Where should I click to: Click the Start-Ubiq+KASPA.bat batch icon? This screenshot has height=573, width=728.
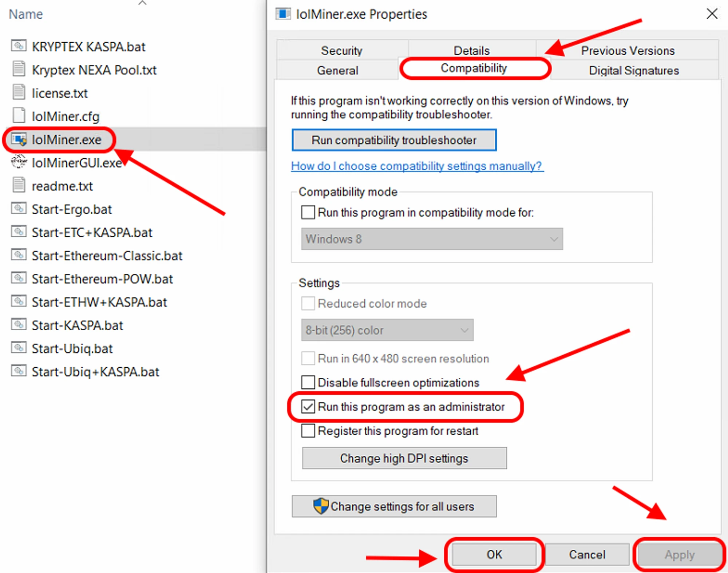(x=19, y=371)
